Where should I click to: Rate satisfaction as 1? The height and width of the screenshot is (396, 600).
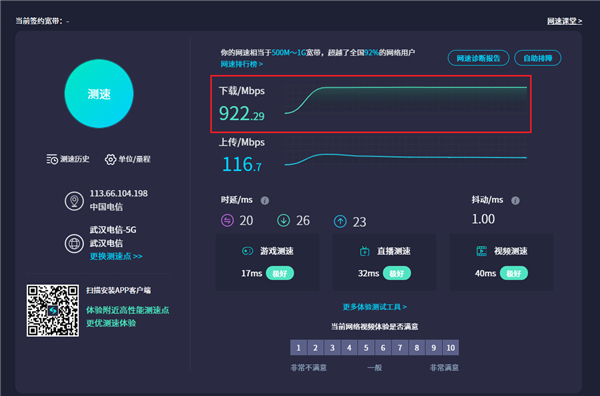pyautogui.click(x=298, y=348)
